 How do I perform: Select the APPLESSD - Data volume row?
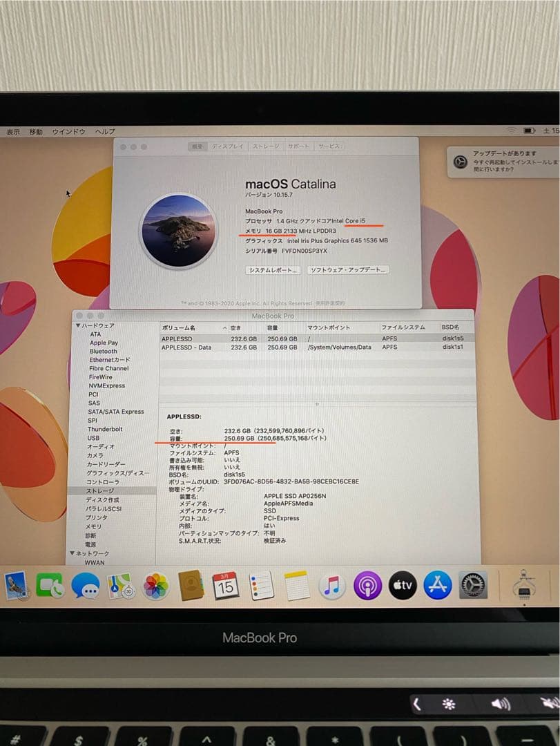pos(317,347)
